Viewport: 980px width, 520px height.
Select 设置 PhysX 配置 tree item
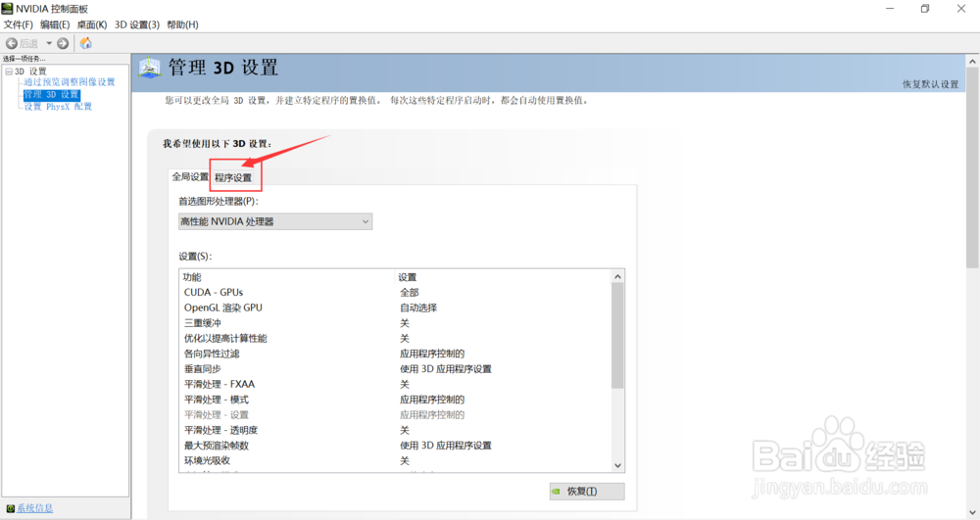point(58,106)
